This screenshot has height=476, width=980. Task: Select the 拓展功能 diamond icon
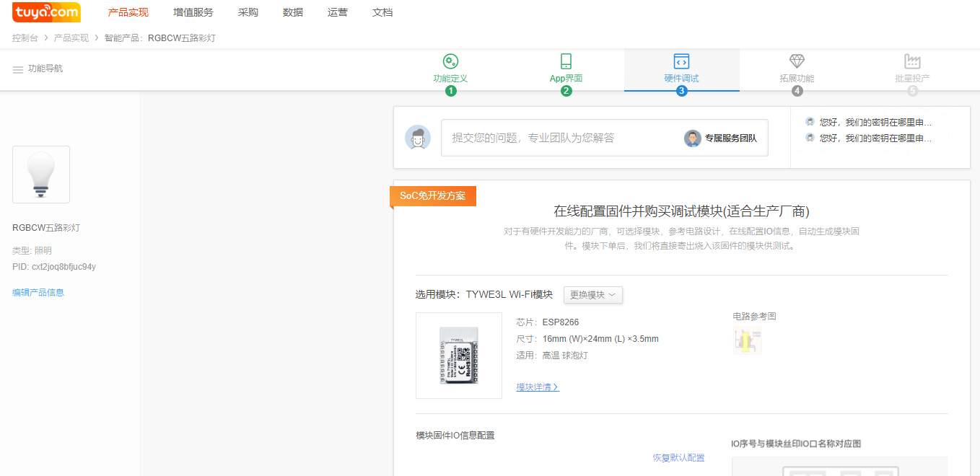pos(797,61)
